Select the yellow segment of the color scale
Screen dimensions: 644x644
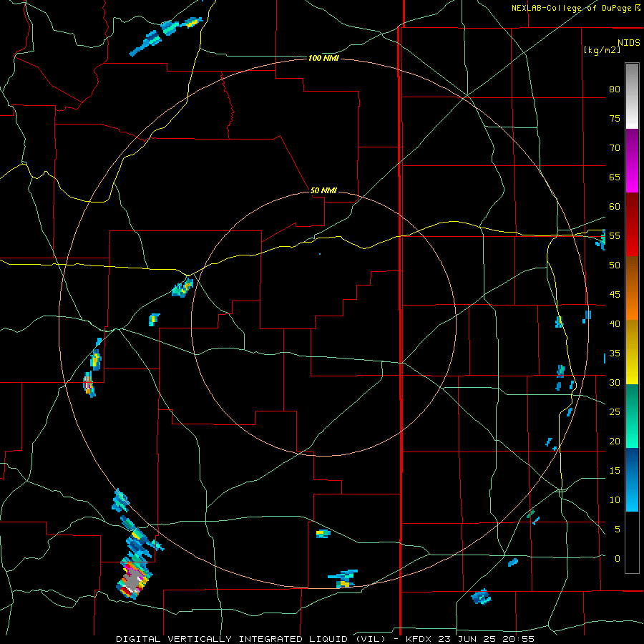tap(632, 352)
